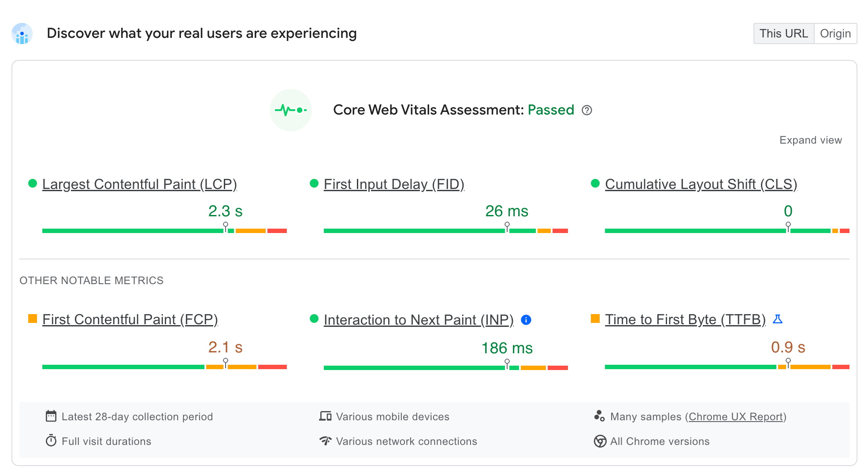This screenshot has height=474, width=868.
Task: Click the orange square beside FCP
Action: click(32, 318)
